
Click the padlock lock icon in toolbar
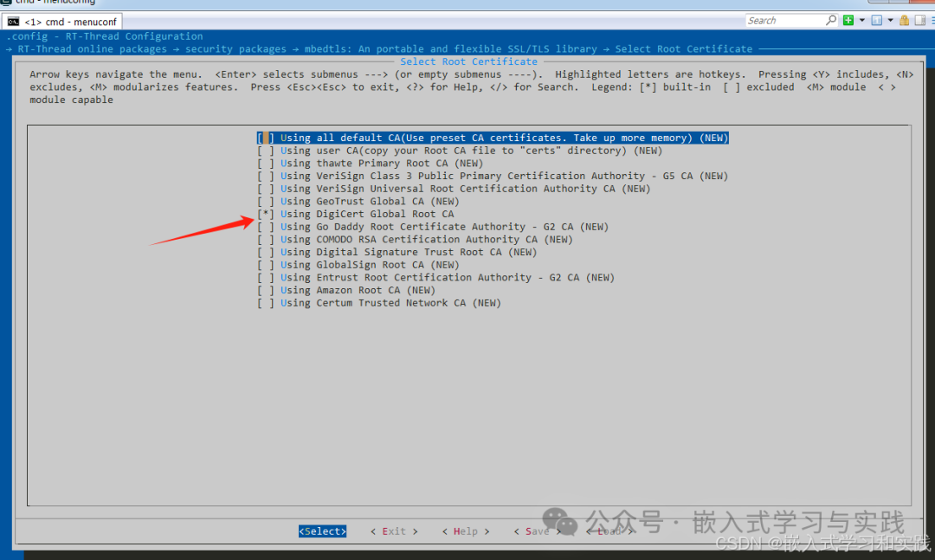point(904,20)
